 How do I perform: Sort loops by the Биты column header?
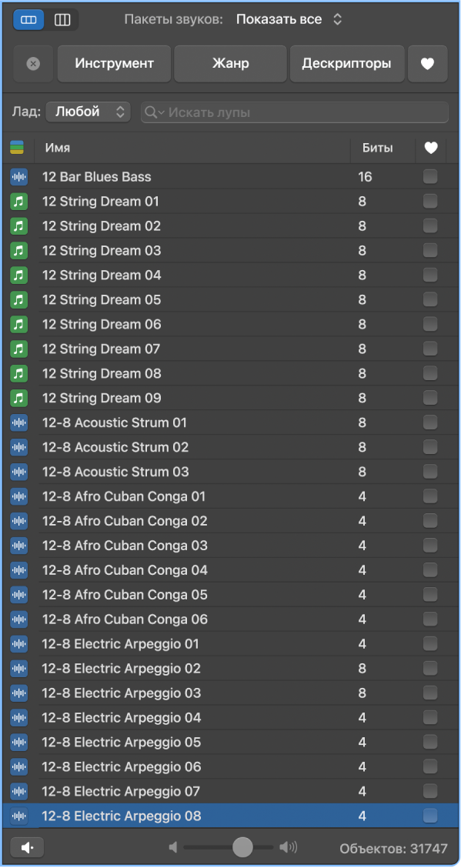coord(378,148)
